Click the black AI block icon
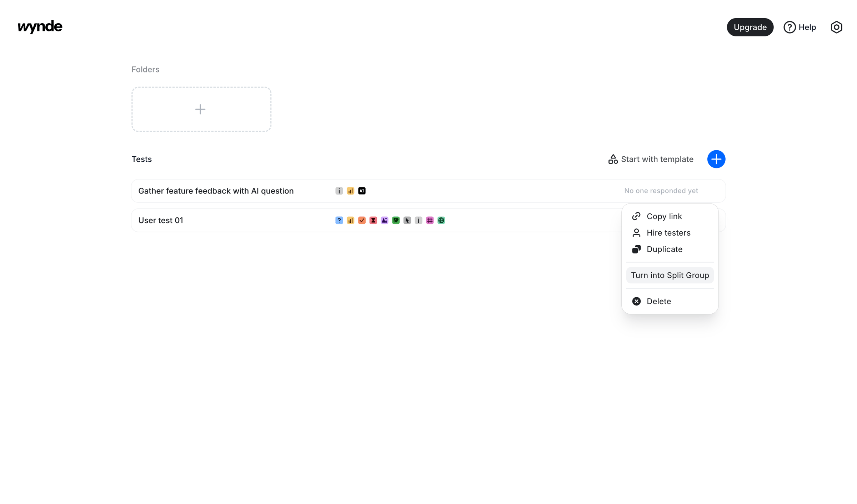The image size is (857, 504). 362,191
